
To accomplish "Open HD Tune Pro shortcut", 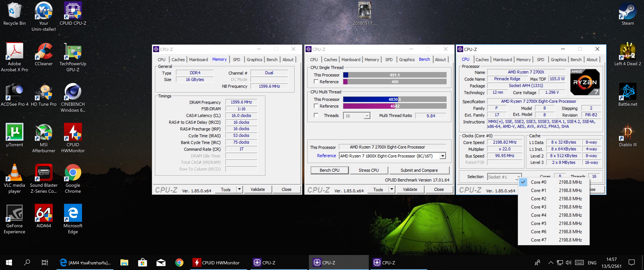I will click(x=44, y=95).
